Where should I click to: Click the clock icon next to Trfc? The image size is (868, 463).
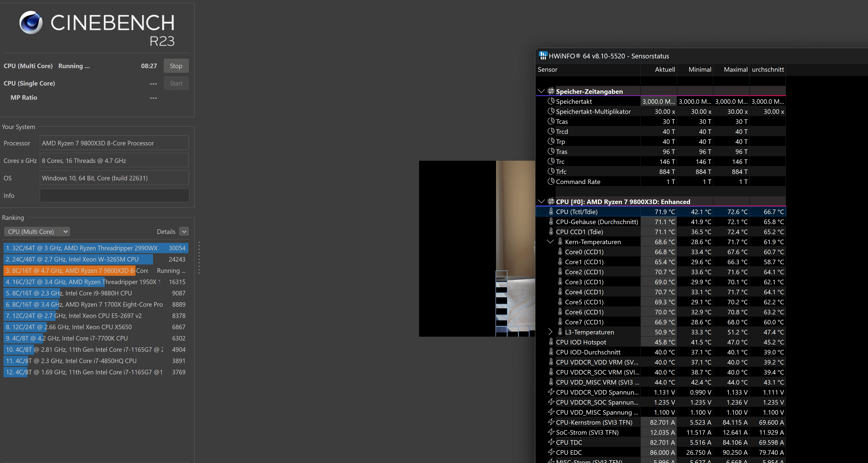pyautogui.click(x=551, y=171)
